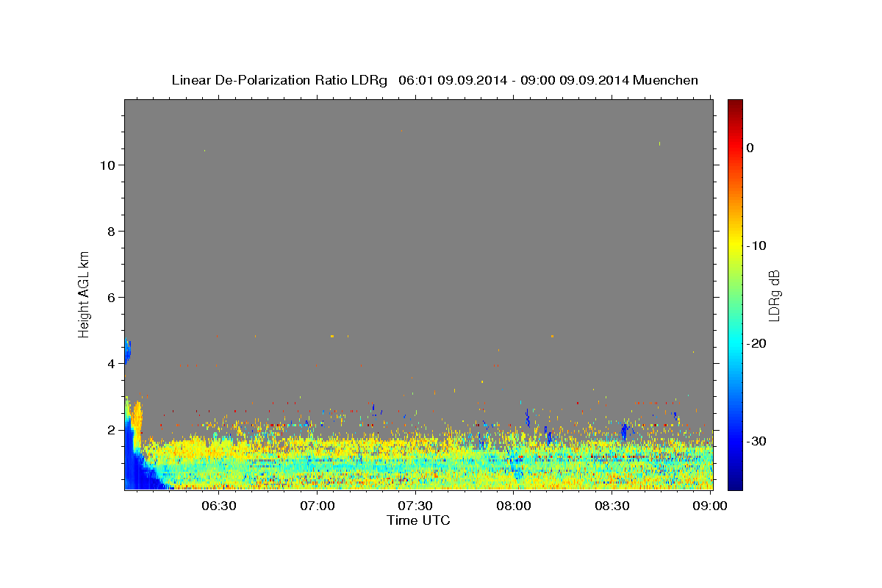Click the colorbar label '-20'
882x588 pixels.
click(x=757, y=343)
